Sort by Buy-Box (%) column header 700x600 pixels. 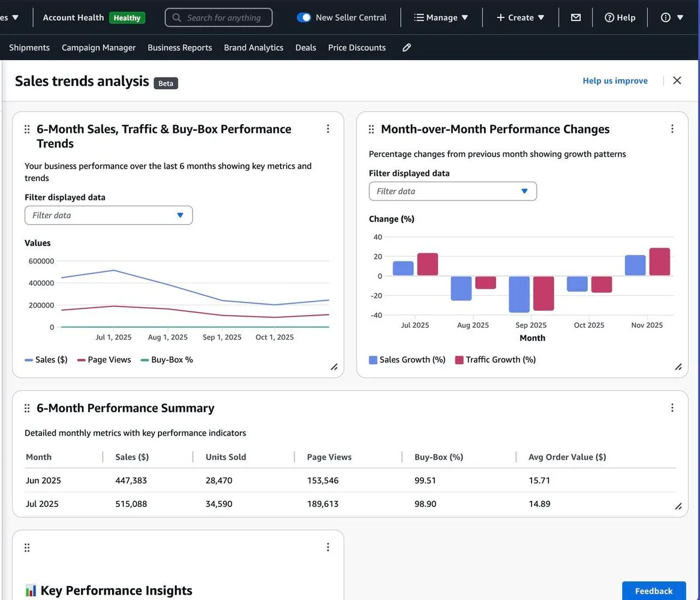point(439,457)
